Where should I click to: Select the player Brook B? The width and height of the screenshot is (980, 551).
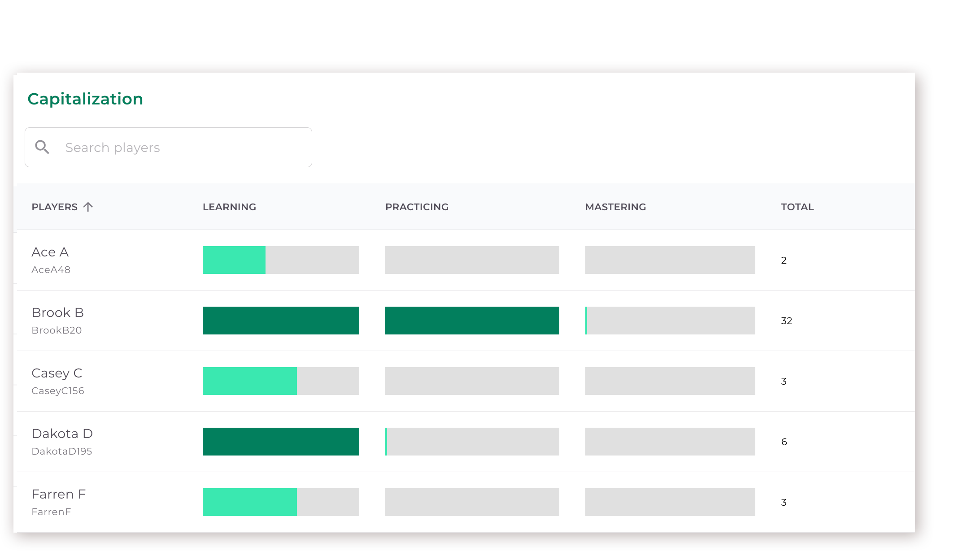pyautogui.click(x=58, y=312)
